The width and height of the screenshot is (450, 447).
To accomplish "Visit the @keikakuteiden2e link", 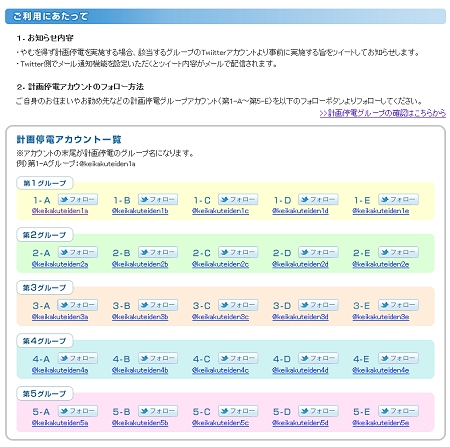I will (x=381, y=264).
